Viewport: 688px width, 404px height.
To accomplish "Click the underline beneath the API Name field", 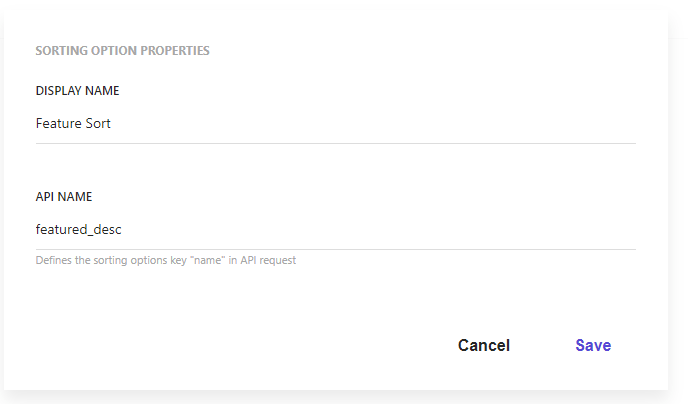I will pyautogui.click(x=335, y=249).
